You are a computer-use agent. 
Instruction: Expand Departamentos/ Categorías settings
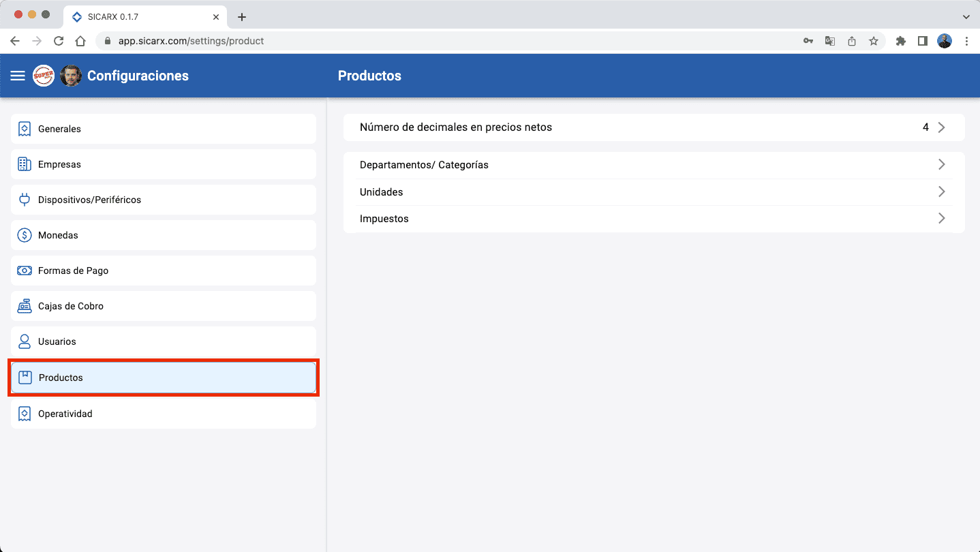(654, 164)
